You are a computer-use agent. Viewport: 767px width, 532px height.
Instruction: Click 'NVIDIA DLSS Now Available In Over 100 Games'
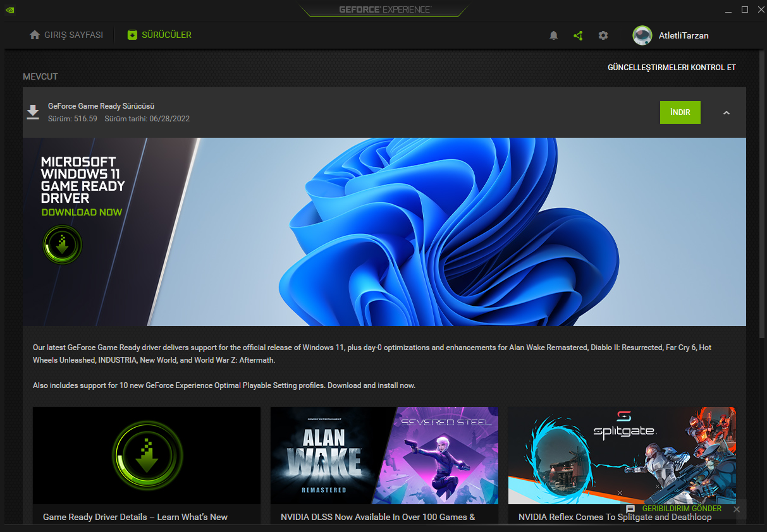pos(378,517)
